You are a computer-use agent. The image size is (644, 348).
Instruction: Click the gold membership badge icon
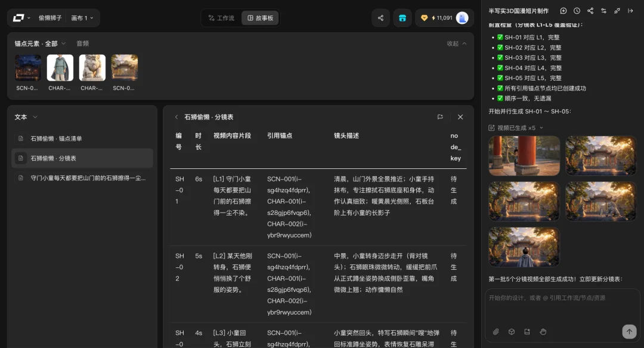pos(425,18)
